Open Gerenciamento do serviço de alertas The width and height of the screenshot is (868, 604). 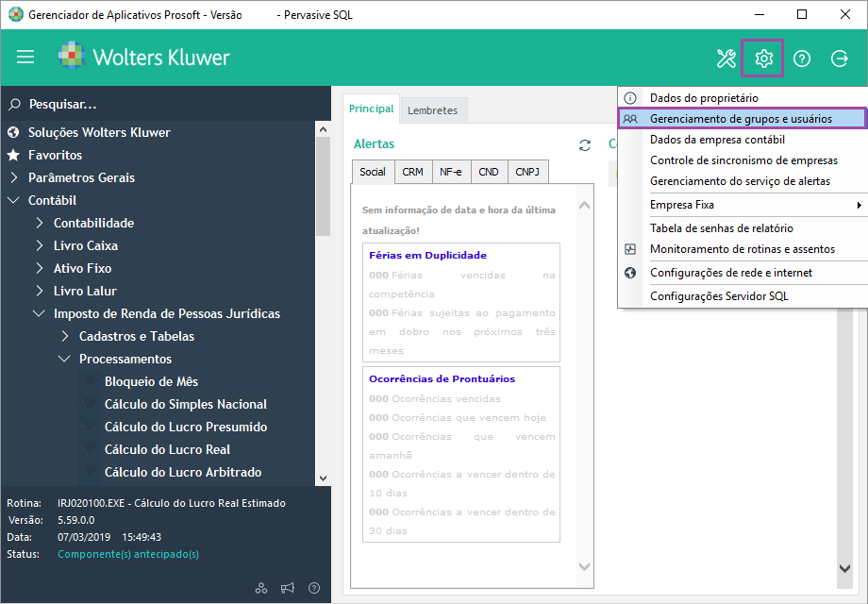tap(743, 181)
